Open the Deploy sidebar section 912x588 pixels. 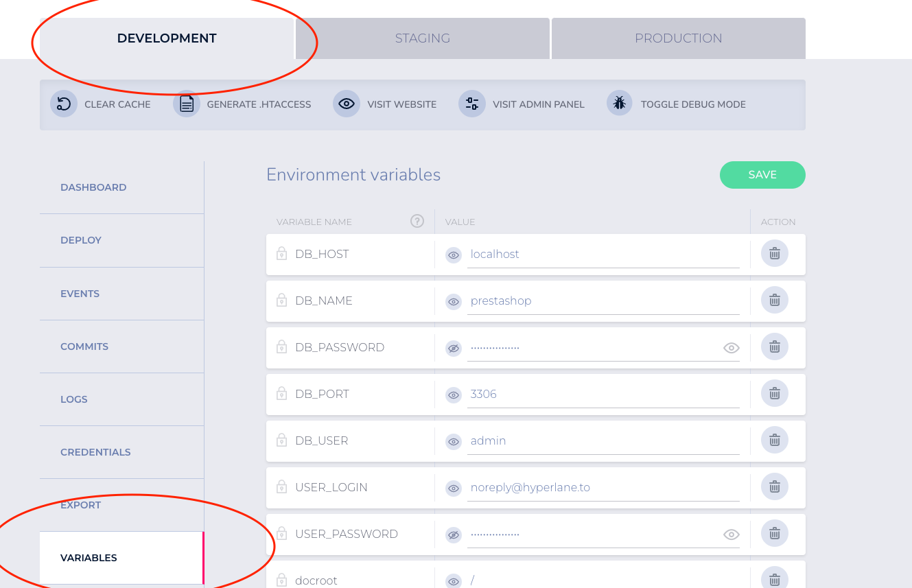[x=121, y=240]
